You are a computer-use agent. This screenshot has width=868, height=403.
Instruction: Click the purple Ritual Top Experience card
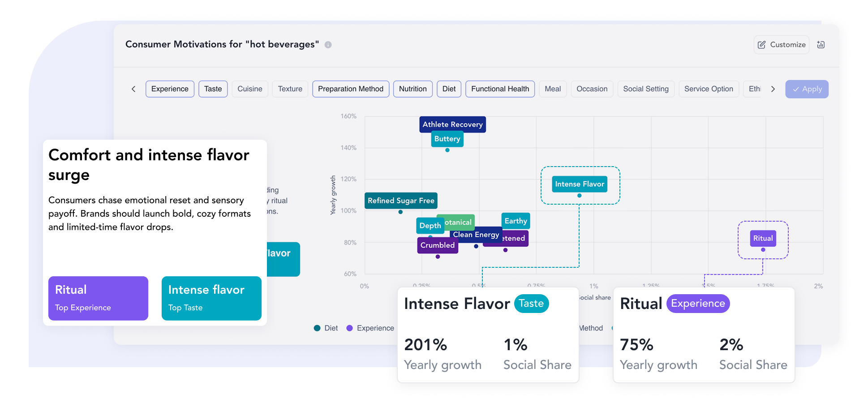click(98, 298)
